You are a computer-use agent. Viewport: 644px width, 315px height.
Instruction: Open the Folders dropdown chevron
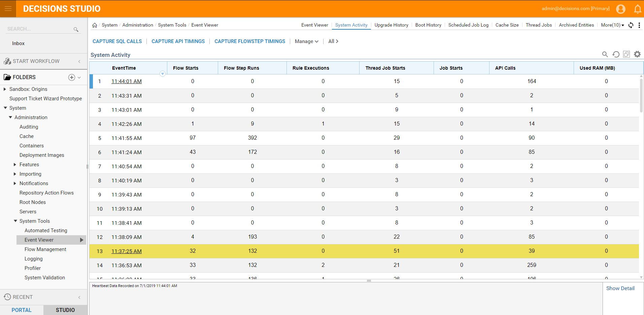pyautogui.click(x=79, y=77)
